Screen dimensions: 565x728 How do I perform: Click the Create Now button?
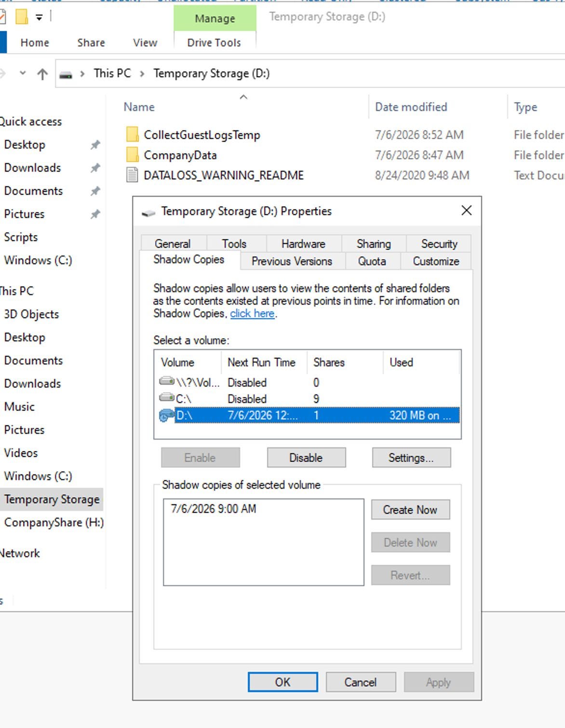[410, 510]
